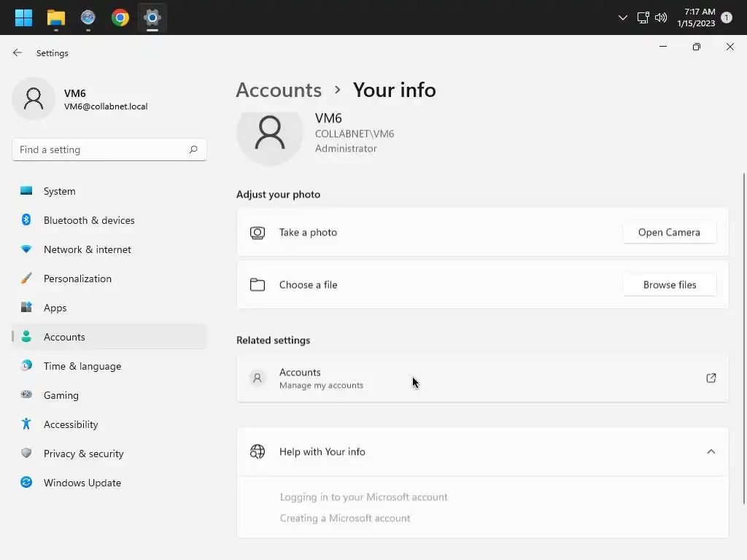The image size is (747, 560).
Task: Select Privacy & security in sidebar
Action: (83, 454)
